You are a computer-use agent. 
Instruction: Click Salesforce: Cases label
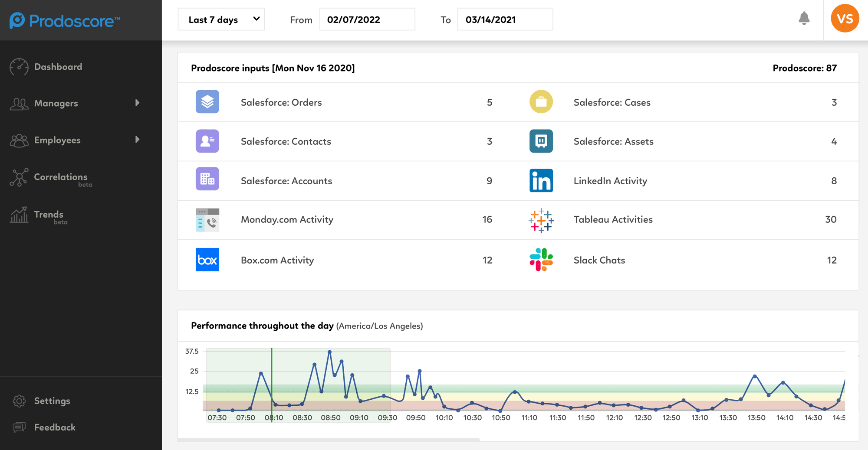612,102
